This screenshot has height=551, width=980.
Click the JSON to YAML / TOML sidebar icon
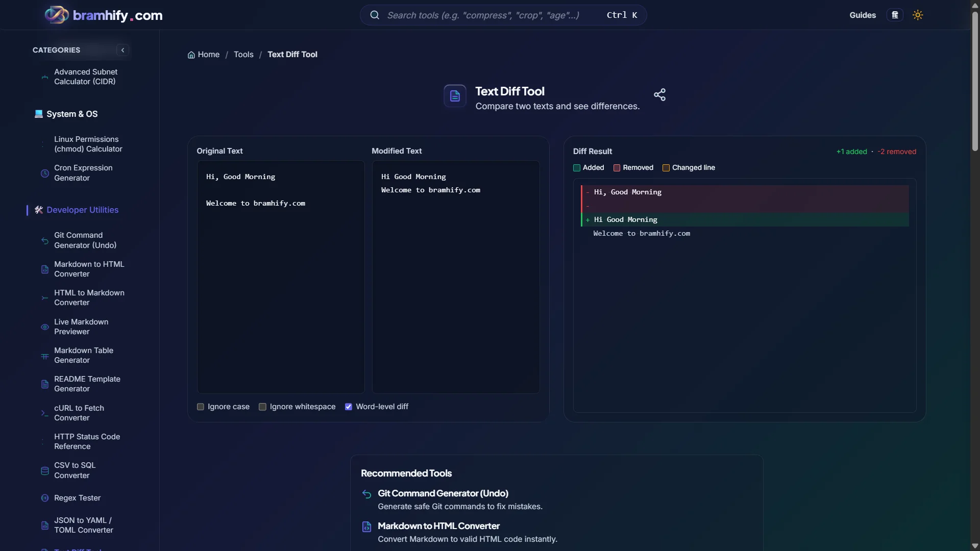45,525
